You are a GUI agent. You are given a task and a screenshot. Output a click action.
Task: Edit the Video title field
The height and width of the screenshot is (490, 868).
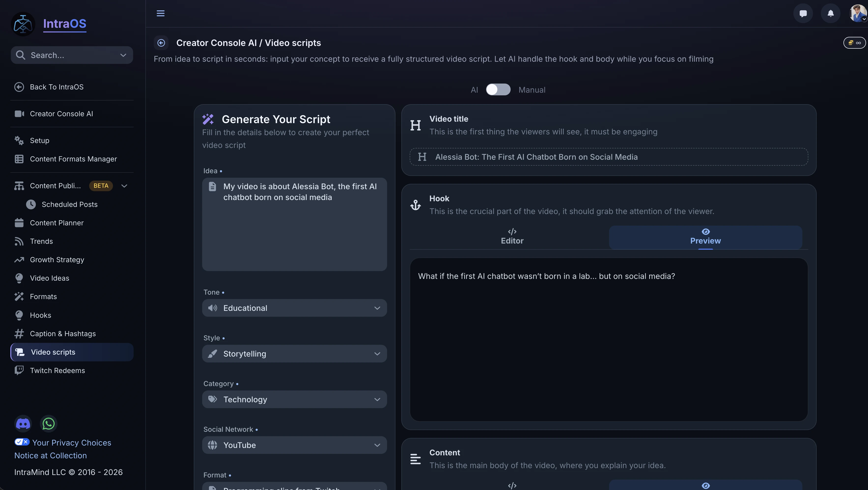[x=609, y=157]
